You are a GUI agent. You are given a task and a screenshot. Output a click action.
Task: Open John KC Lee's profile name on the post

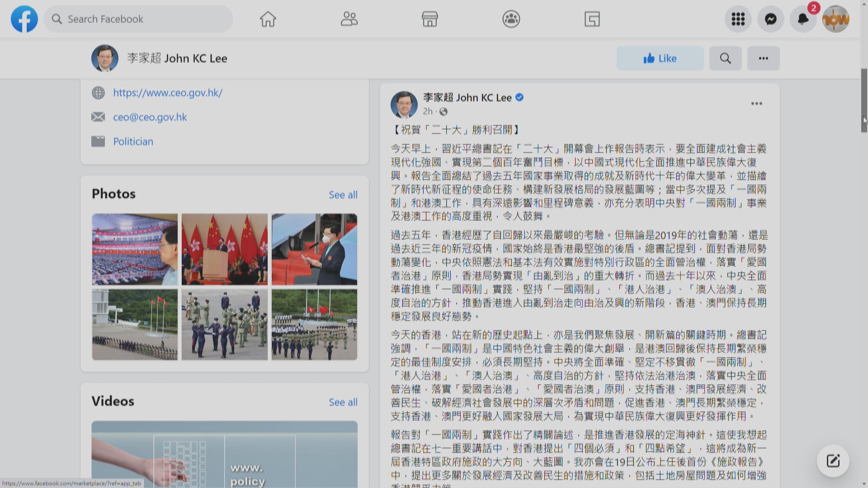[x=466, y=97]
